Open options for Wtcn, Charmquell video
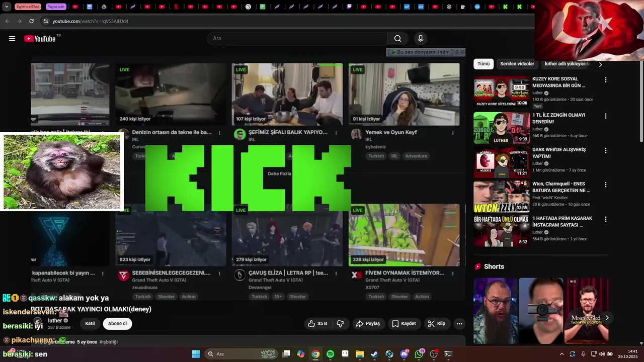The height and width of the screenshot is (362, 644). [606, 185]
